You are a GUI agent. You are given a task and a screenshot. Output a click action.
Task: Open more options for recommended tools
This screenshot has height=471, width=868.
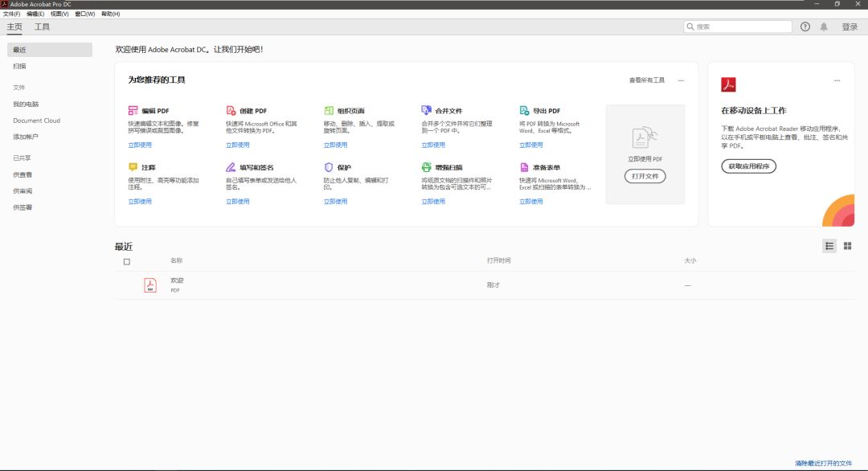click(681, 80)
